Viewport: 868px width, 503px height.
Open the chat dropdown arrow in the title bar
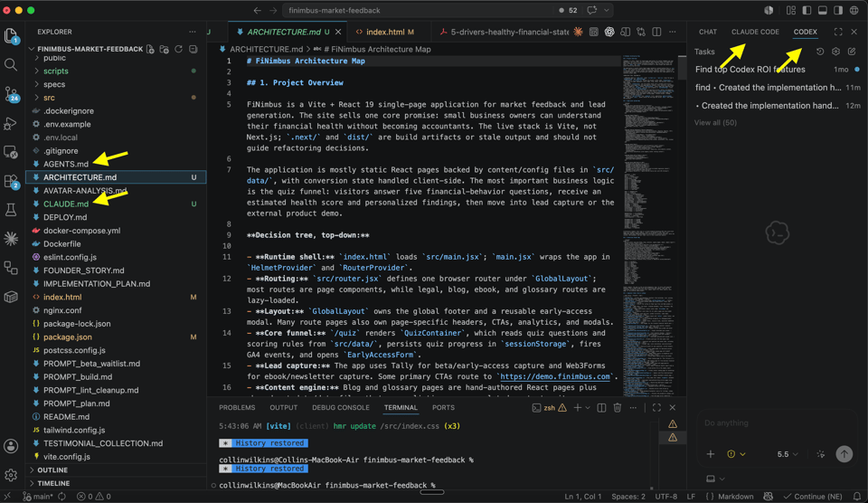tap(607, 10)
